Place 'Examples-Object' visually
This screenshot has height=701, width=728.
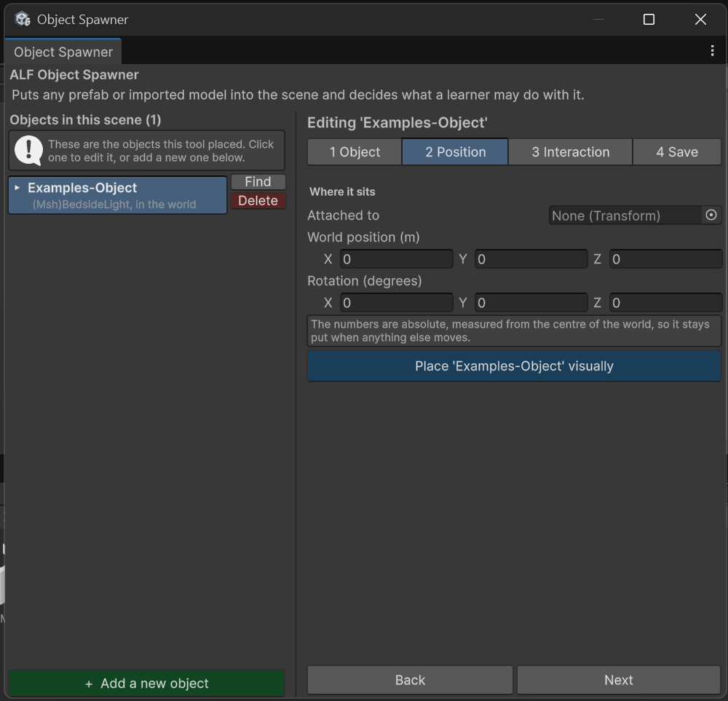(514, 366)
